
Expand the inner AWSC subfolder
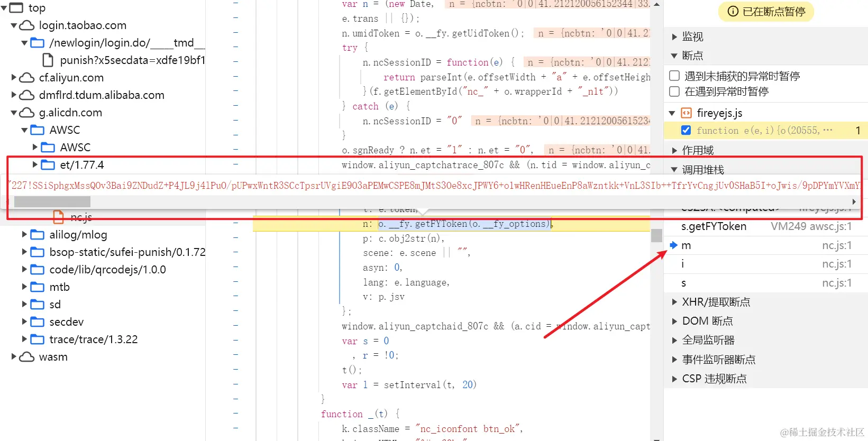pos(35,147)
